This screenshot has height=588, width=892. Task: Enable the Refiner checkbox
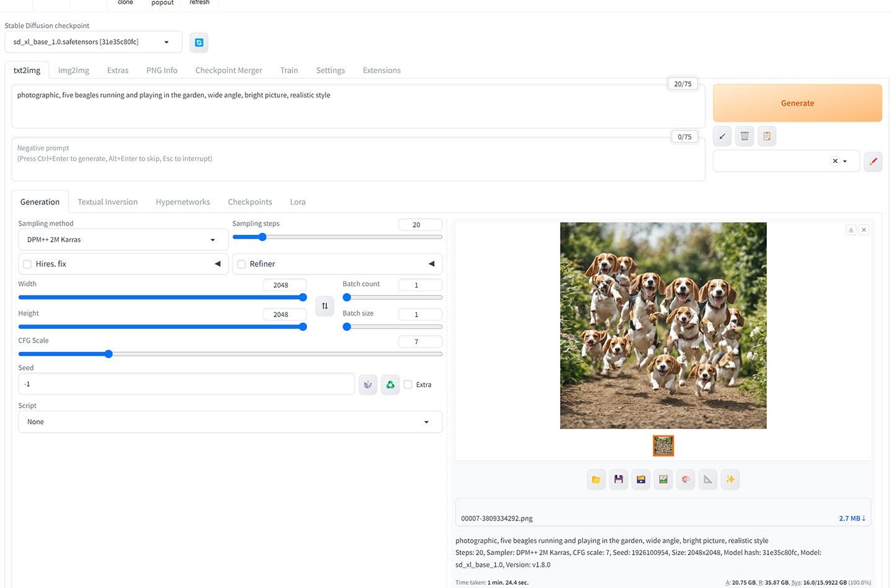(x=242, y=264)
